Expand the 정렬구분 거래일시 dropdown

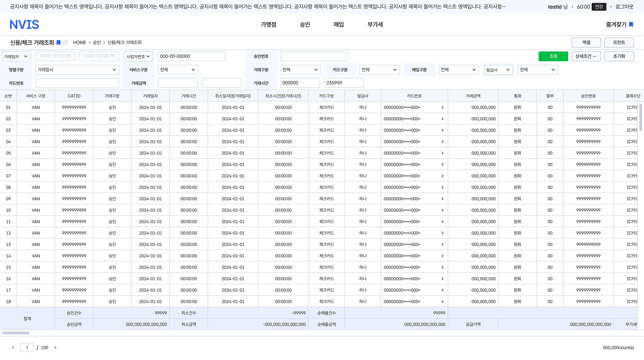(x=77, y=70)
